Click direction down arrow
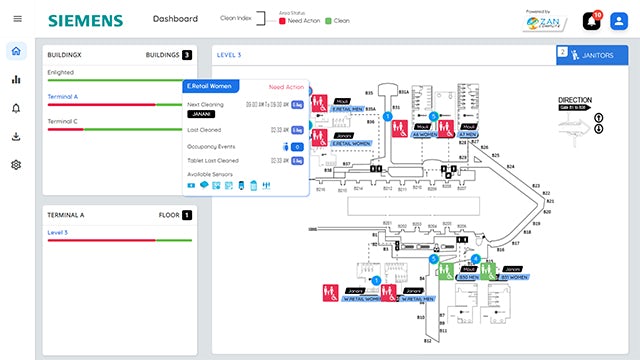This screenshot has height=360, width=640. [x=598, y=129]
